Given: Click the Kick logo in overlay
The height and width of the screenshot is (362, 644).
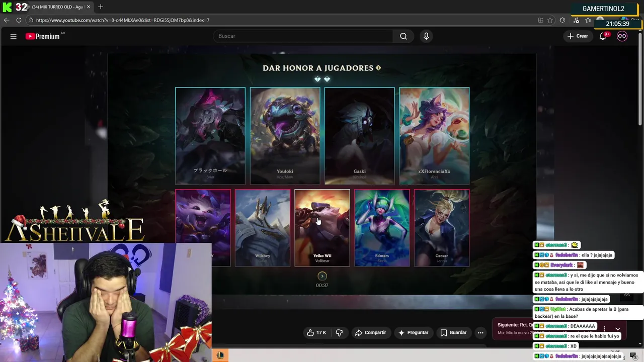Looking at the screenshot, I should click(7, 7).
